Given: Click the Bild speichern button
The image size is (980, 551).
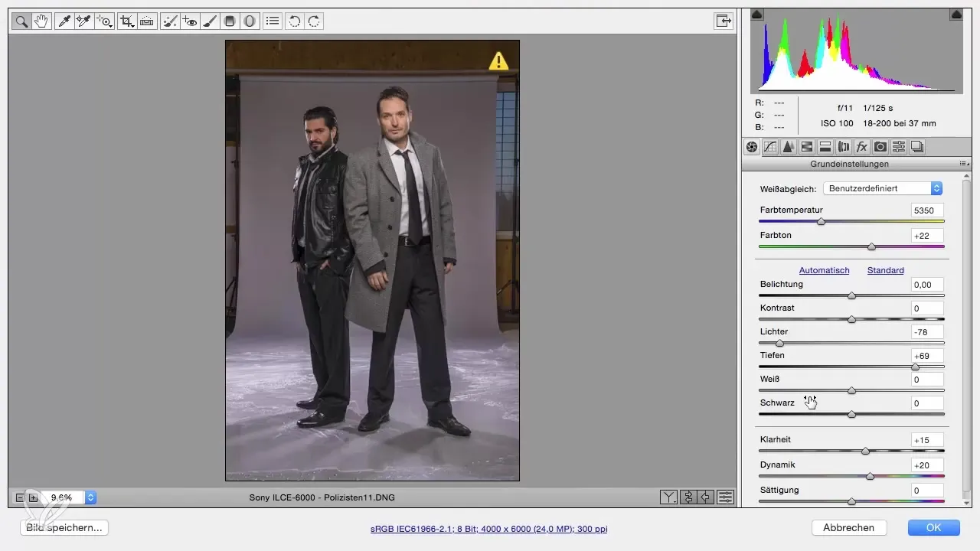Looking at the screenshot, I should [64, 527].
